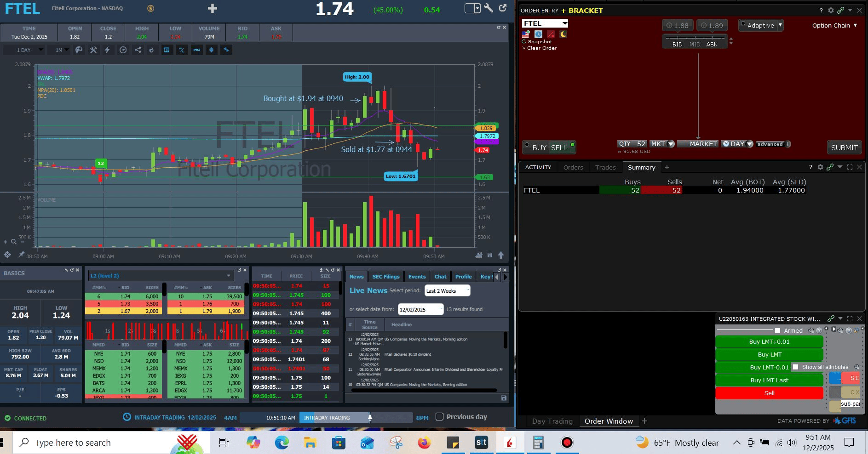Viewport: 868px width, 454px height.
Task: Click Buy LMT+0.01 button
Action: (769, 341)
